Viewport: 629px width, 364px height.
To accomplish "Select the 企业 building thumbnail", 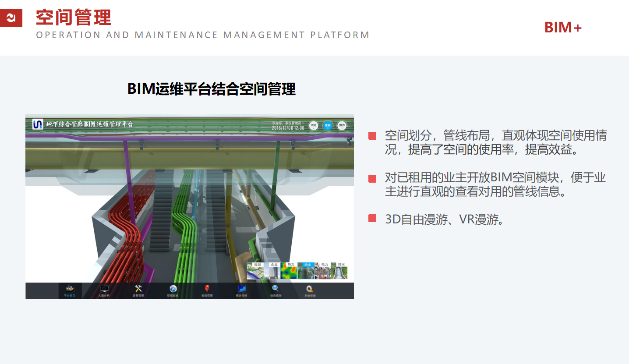I will 272,271.
